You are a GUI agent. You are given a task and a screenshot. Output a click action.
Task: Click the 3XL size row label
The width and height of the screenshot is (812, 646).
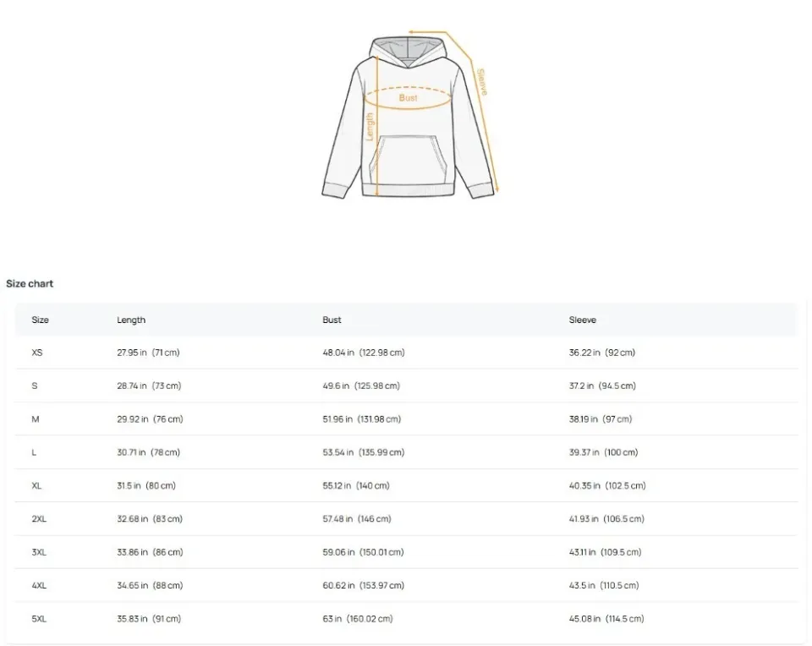(x=39, y=552)
